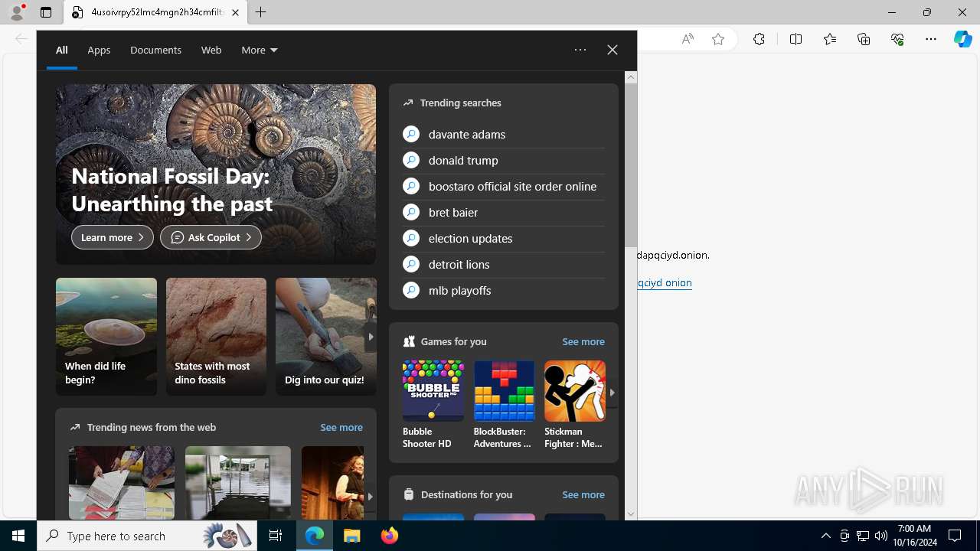Advance trending news with right arrow
Image resolution: width=980 pixels, height=551 pixels.
pyautogui.click(x=371, y=496)
